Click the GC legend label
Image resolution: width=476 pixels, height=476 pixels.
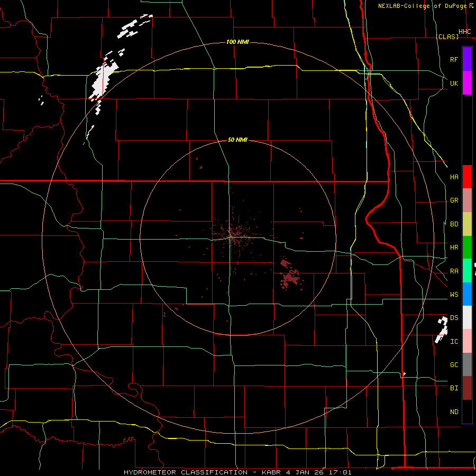pos(454,364)
